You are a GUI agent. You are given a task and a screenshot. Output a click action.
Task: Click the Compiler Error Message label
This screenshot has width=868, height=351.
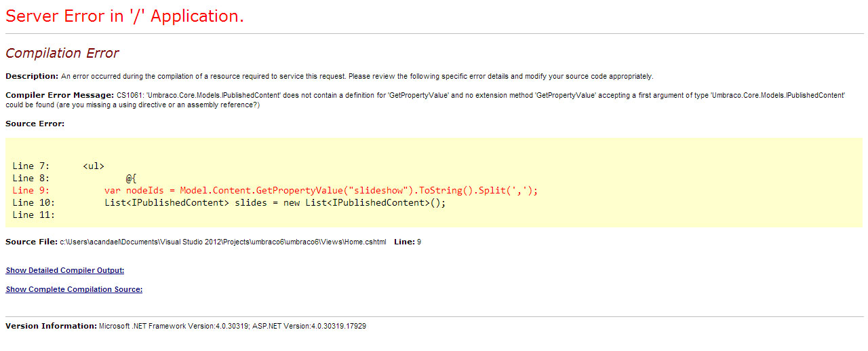click(x=60, y=95)
